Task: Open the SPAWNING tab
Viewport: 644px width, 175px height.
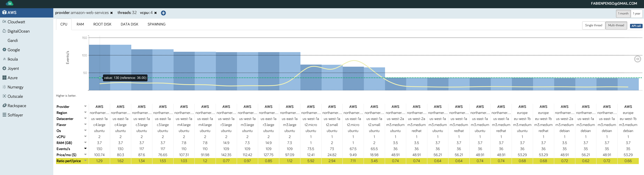Action: click(157, 24)
